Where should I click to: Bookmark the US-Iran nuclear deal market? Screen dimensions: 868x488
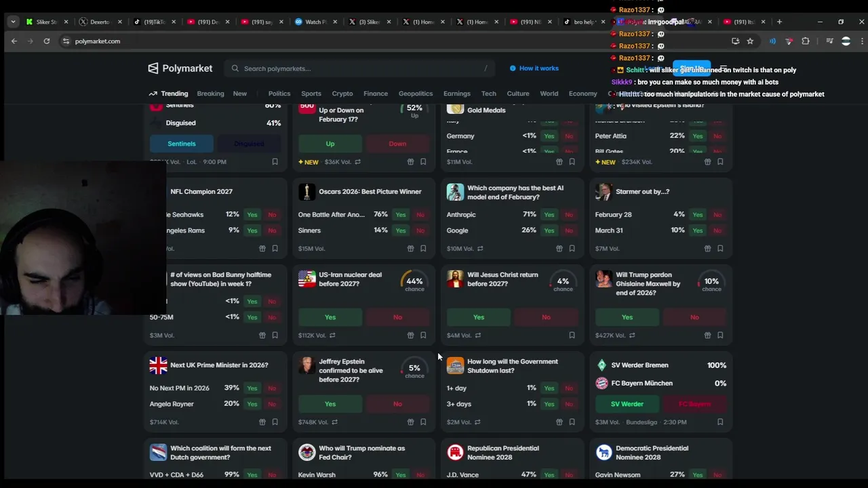pos(423,335)
